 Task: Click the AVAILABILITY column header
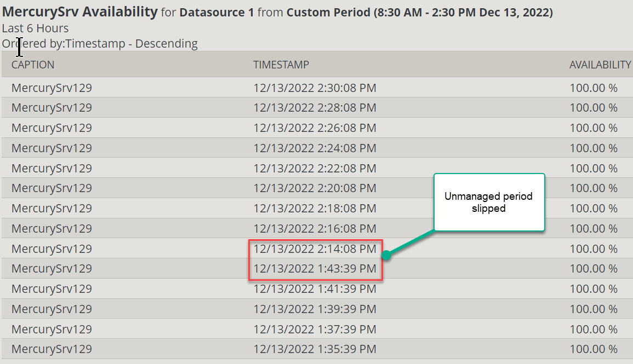pyautogui.click(x=600, y=65)
